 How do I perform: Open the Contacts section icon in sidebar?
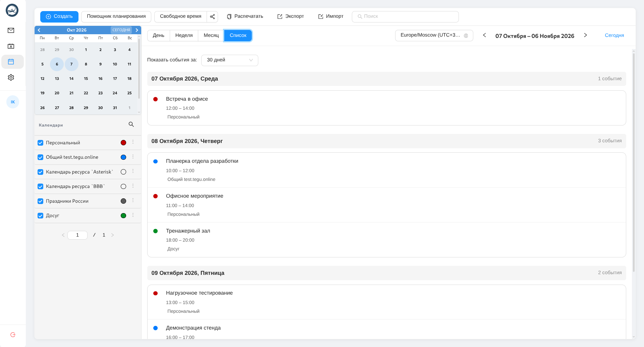(11, 46)
